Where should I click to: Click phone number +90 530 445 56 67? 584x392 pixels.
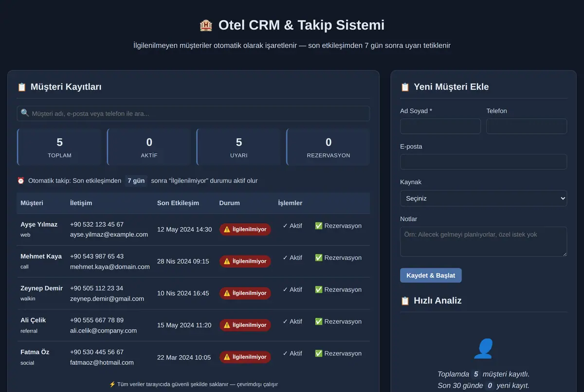point(97,352)
